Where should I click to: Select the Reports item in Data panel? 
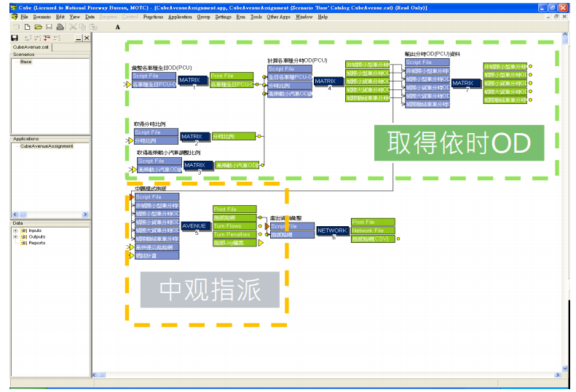coord(36,243)
